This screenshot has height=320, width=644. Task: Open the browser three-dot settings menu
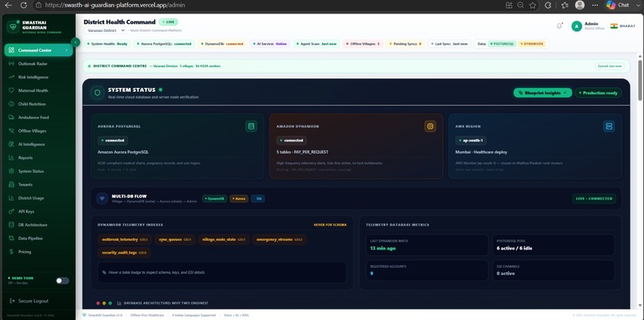(594, 6)
